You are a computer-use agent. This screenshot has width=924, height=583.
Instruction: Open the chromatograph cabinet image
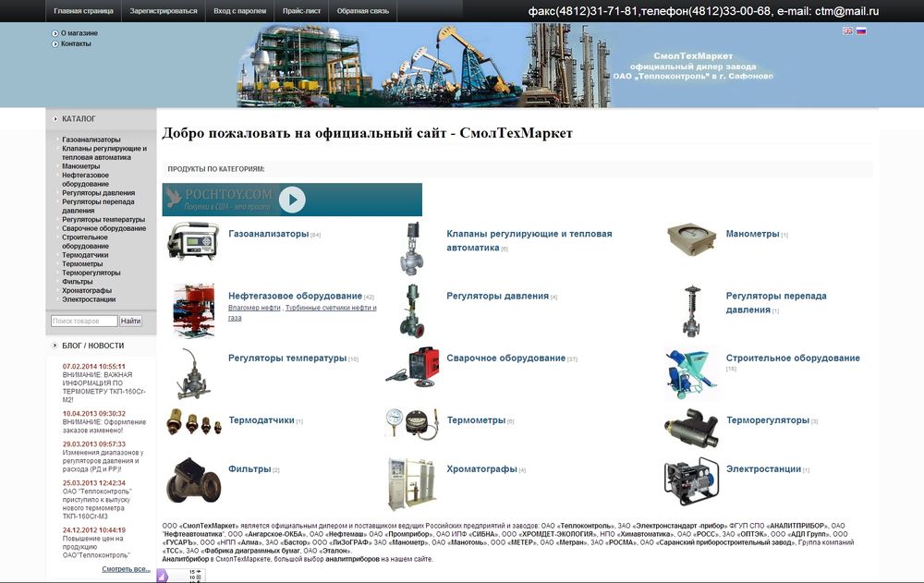[412, 483]
